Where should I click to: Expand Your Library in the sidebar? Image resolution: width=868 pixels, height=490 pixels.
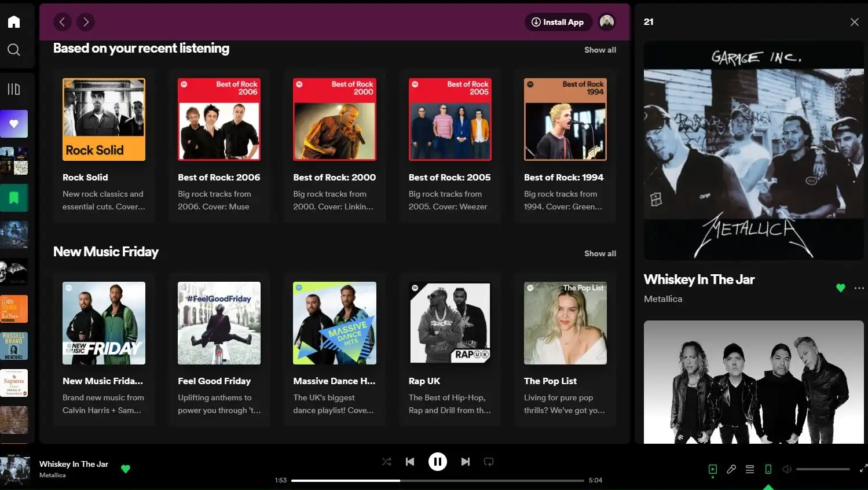(14, 89)
